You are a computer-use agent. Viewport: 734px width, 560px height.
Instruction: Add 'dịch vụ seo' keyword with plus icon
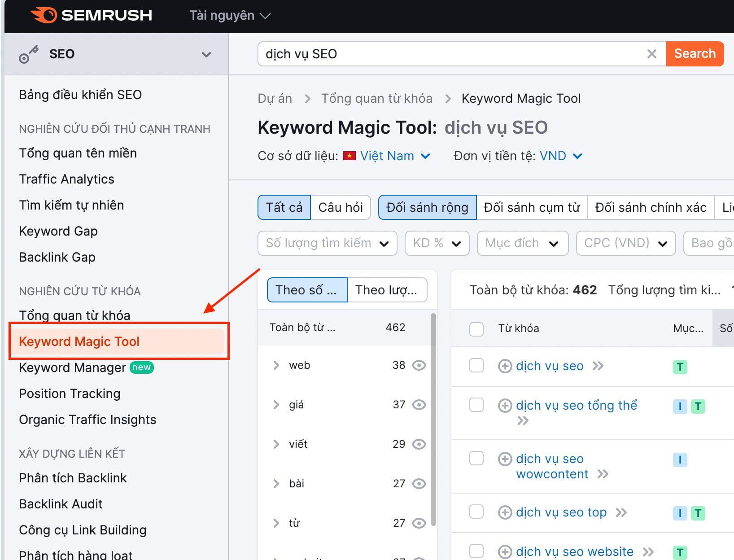point(505,366)
